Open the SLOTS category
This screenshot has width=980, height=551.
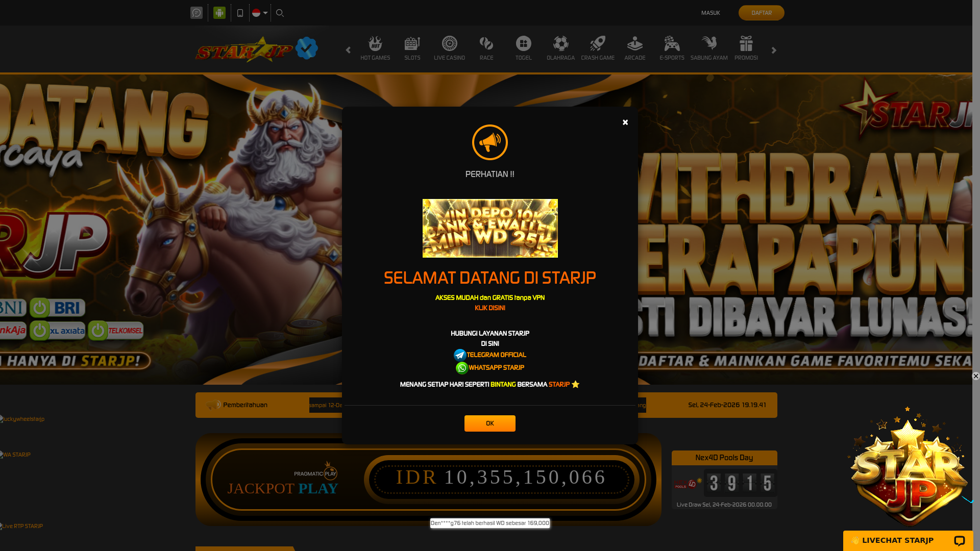tap(412, 48)
